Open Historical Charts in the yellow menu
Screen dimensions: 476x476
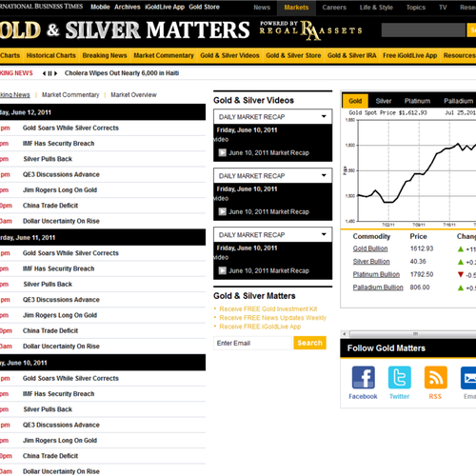pyautogui.click(x=51, y=55)
